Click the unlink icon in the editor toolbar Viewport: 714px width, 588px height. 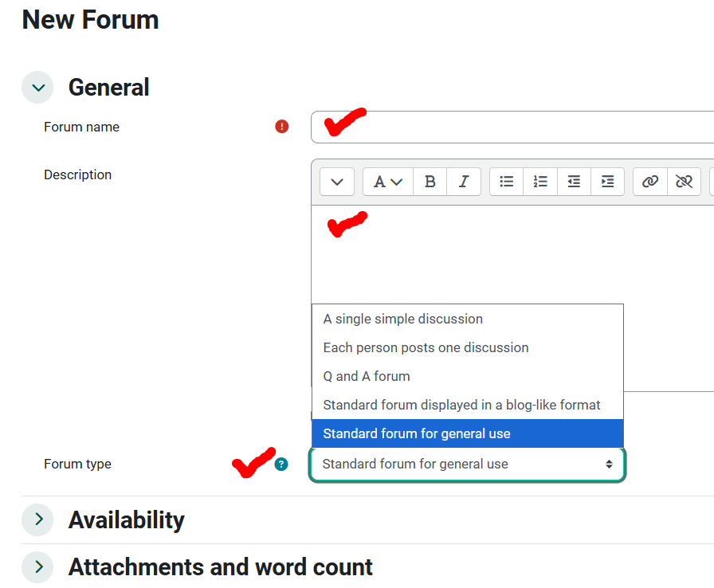point(684,182)
